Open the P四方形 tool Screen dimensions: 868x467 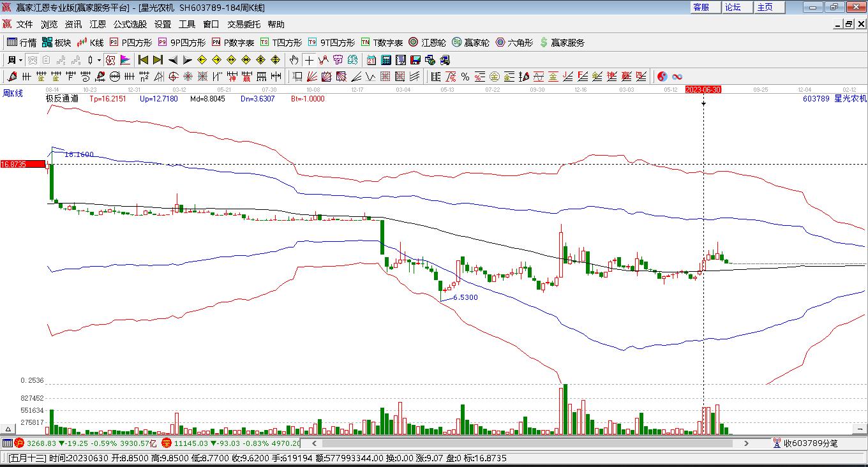coord(131,43)
